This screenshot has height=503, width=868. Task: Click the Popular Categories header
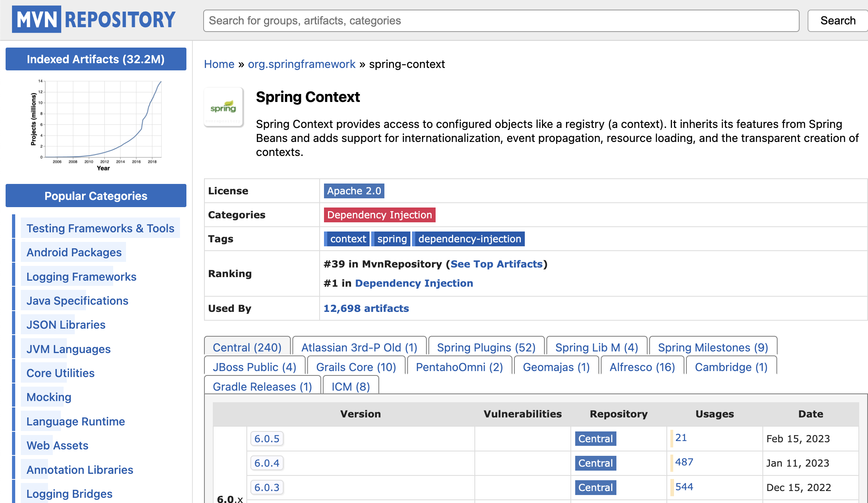click(x=96, y=196)
